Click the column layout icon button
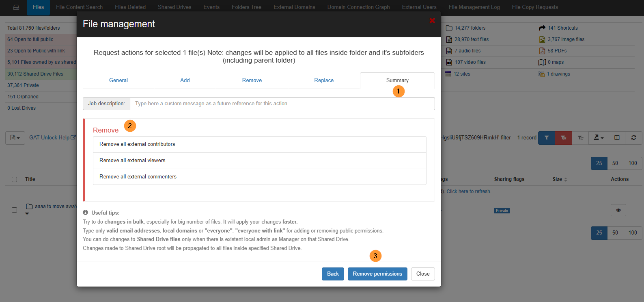This screenshot has height=302, width=644. click(x=617, y=138)
